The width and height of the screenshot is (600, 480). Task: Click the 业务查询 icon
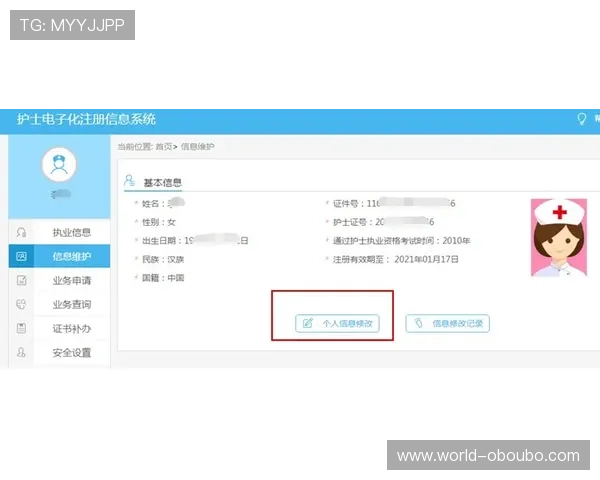[x=21, y=304]
